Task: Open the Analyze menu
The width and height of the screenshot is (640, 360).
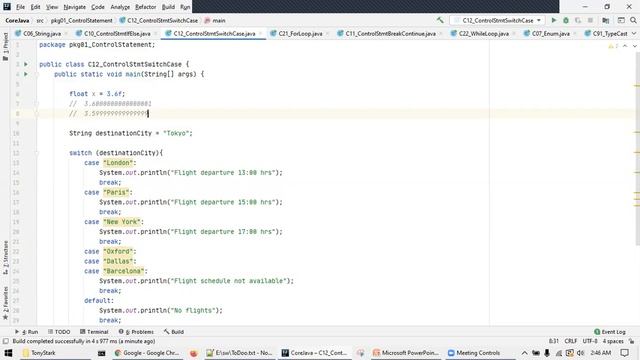Action: click(120, 7)
